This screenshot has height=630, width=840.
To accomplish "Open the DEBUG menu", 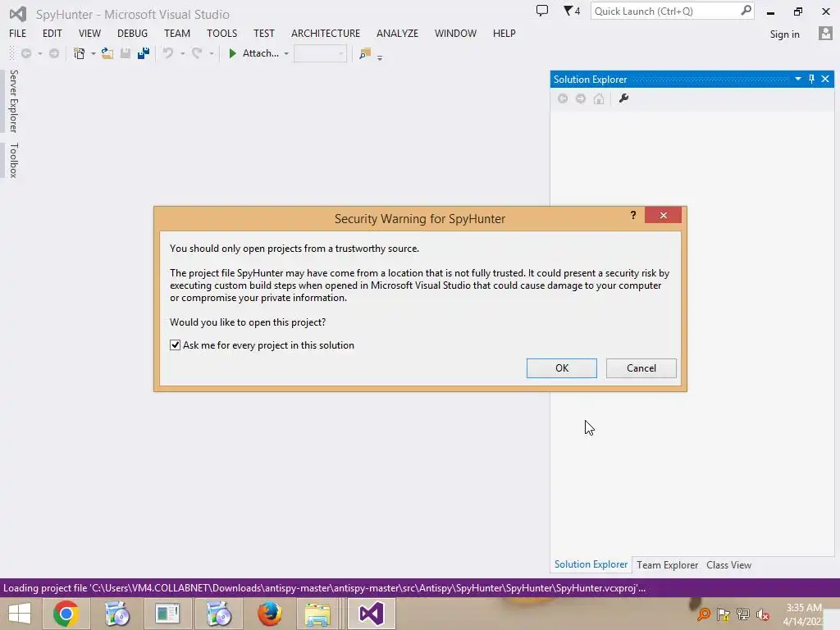I will [x=132, y=33].
